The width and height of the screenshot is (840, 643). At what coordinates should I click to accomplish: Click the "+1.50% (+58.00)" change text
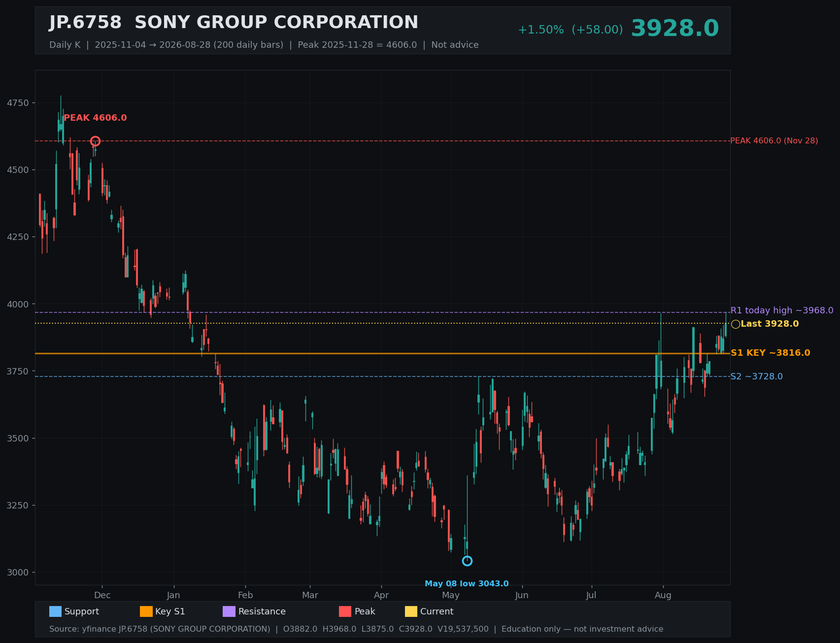[x=570, y=30]
